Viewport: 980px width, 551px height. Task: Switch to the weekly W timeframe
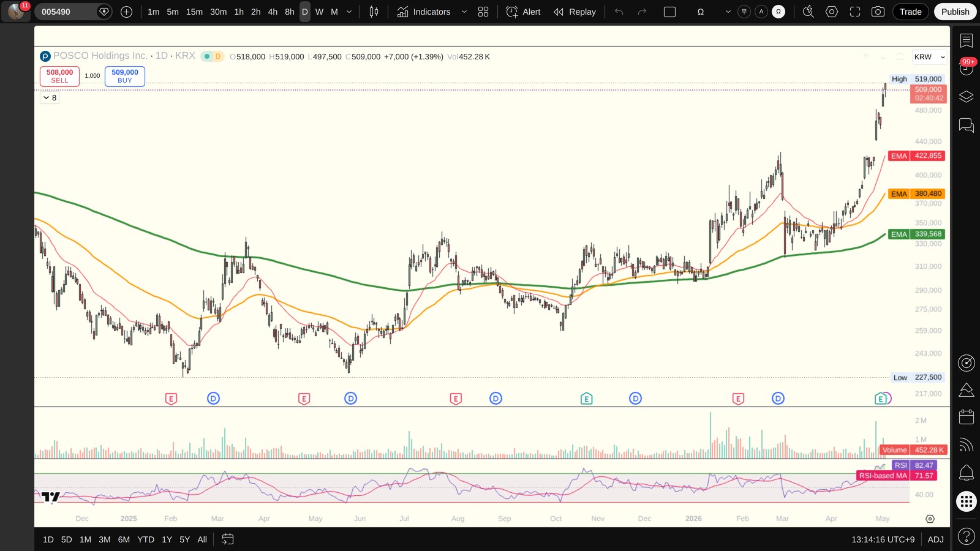[319, 12]
